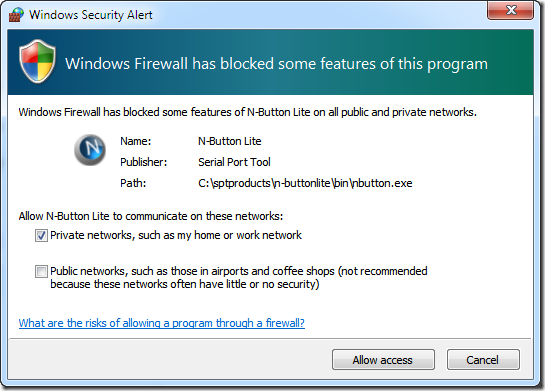Click the Public networks description label

click(x=239, y=277)
